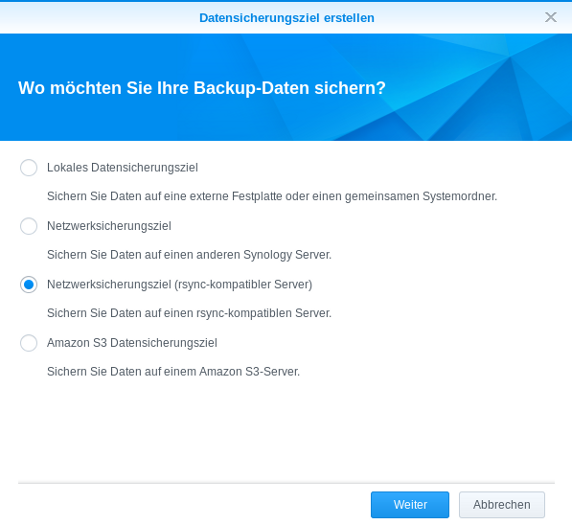Close the Datensicherungsziel erstellen dialog
This screenshot has height=525, width=572.
551,17
